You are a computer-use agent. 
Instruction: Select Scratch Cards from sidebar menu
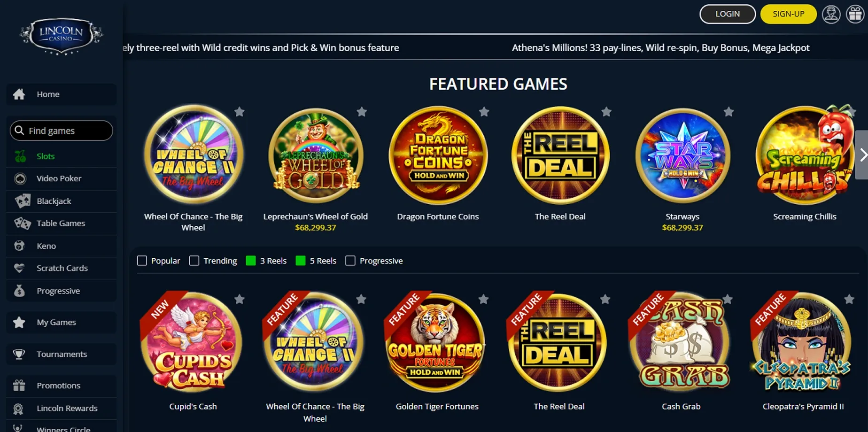[x=62, y=268]
